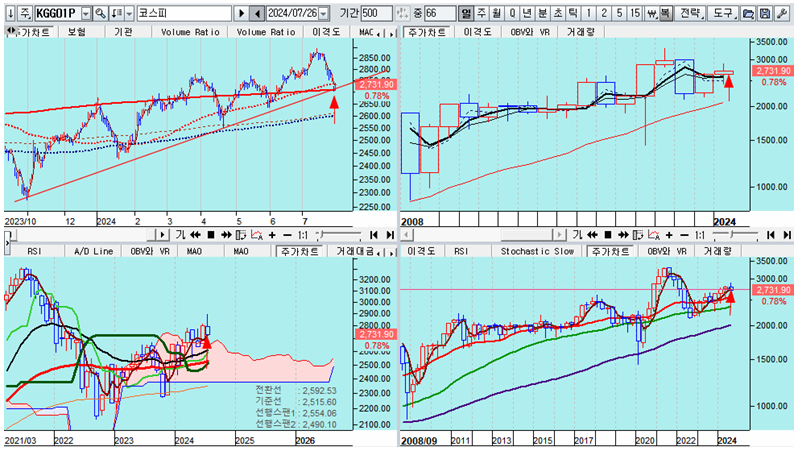Select the 월 monthly period toggle
The width and height of the screenshot is (798, 449).
497,13
